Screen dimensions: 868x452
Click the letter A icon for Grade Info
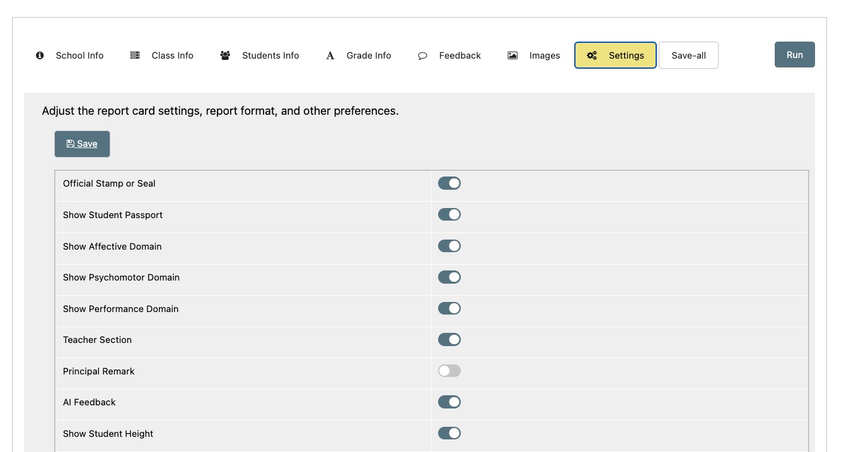click(330, 55)
